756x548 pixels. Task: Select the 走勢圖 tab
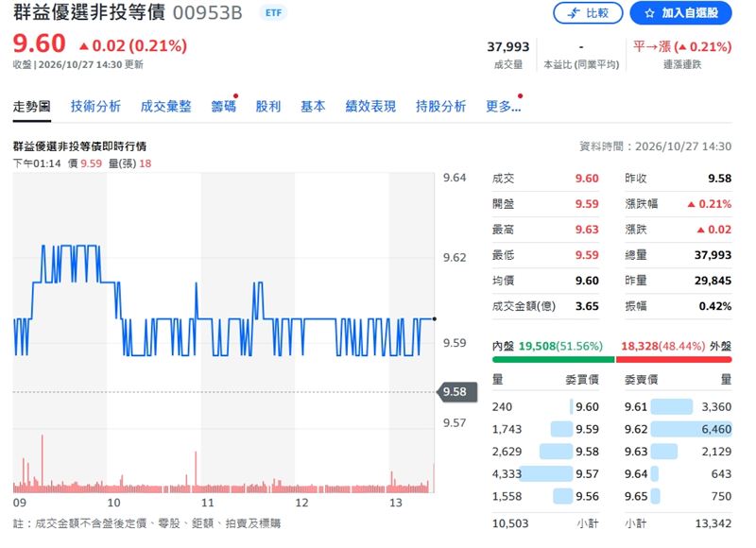click(32, 107)
